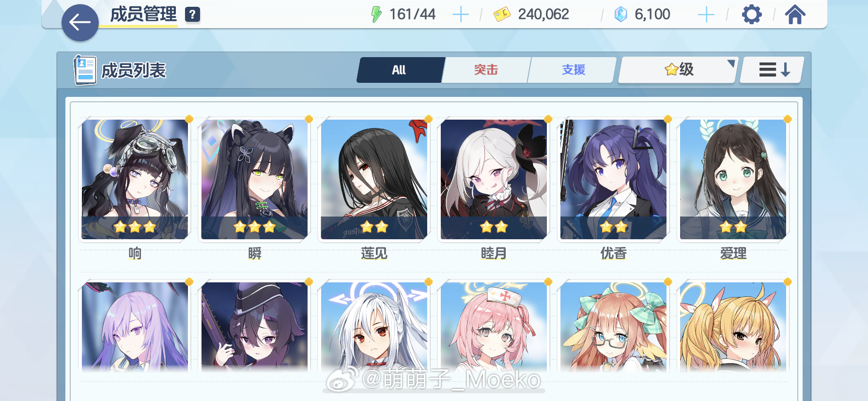Expand sort options via the corner triangle
The width and height of the screenshot is (868, 401).
[x=731, y=63]
